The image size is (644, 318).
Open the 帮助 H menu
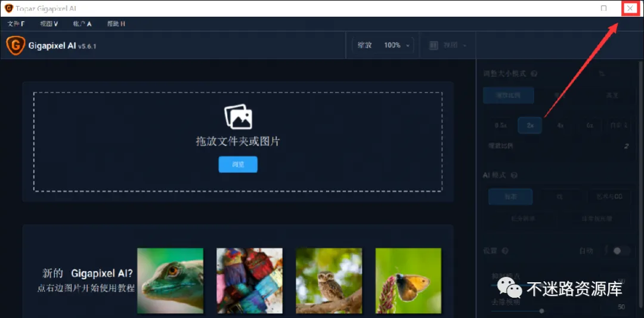[116, 24]
